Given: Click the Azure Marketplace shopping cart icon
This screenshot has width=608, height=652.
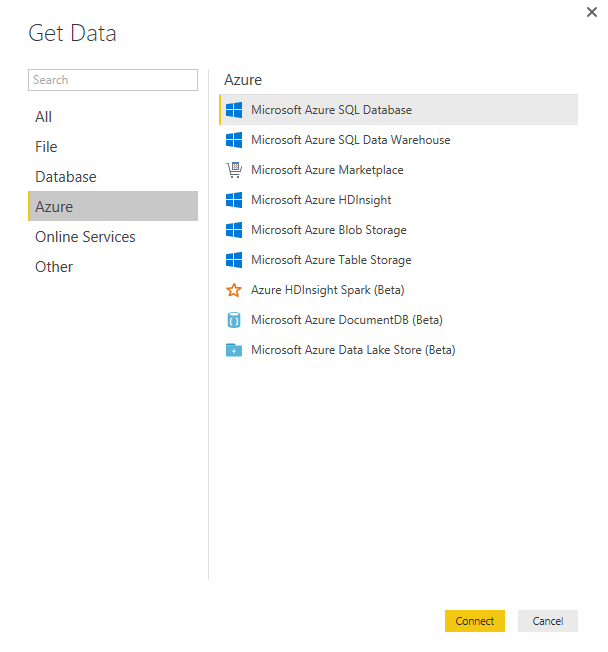Looking at the screenshot, I should point(234,170).
